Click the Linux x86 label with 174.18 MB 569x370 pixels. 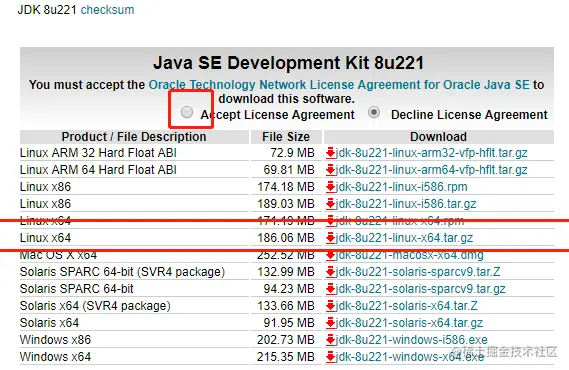45,187
